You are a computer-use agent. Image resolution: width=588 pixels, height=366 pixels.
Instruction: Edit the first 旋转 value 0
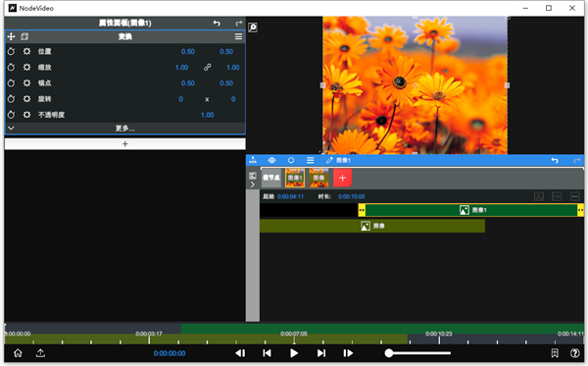[x=181, y=99]
